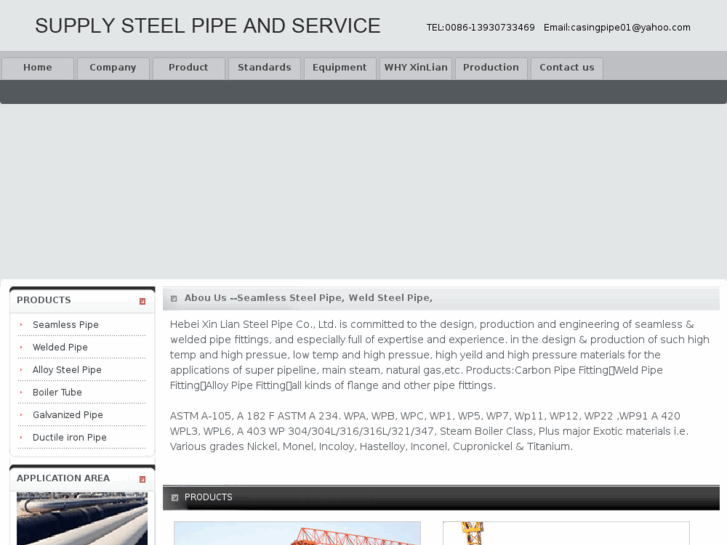Click the square icon in dark PRODUCTS bar
The image size is (727, 545).
coord(174,498)
